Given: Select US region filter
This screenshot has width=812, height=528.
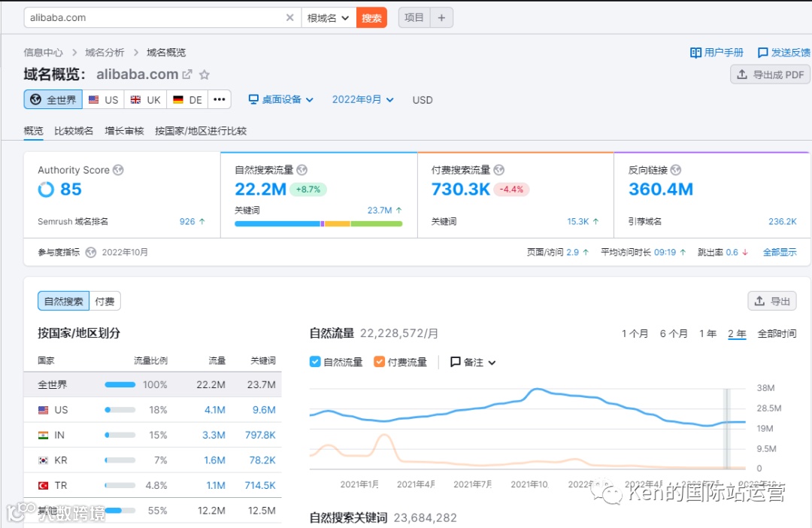Looking at the screenshot, I should click(x=103, y=99).
